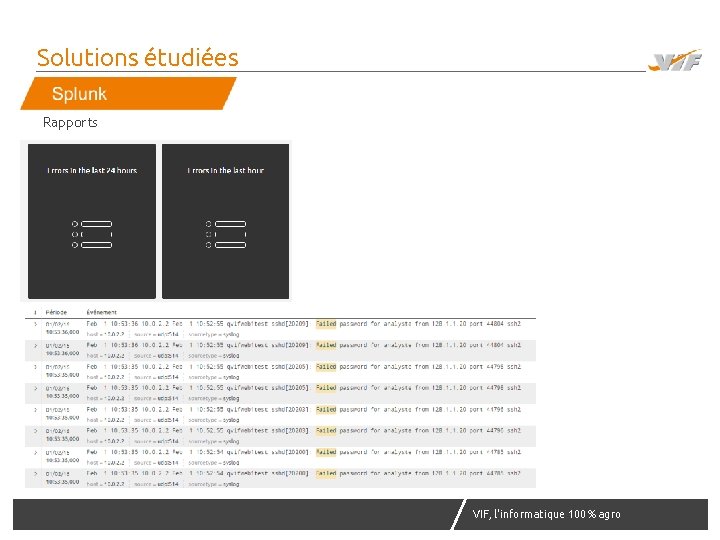720x540 pixels.
Task: Expand the gray-shaded sshd[20209] event row
Action: coord(35,345)
